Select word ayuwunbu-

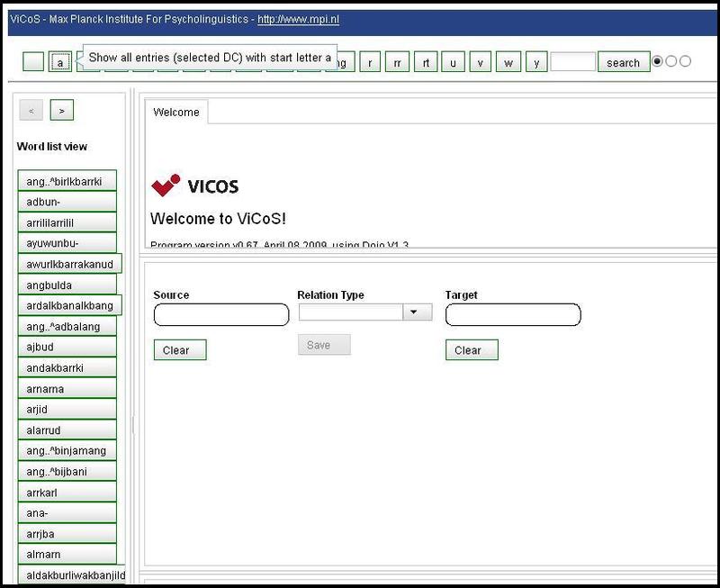[67, 243]
